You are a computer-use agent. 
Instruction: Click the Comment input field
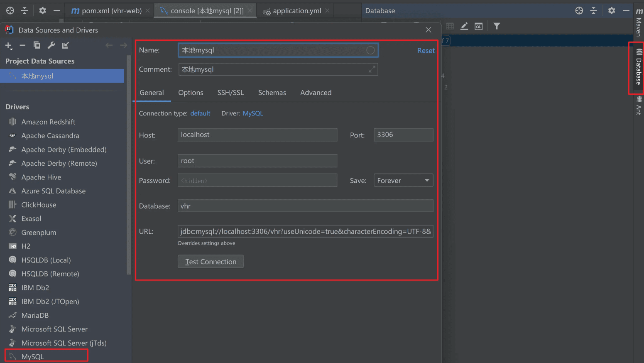click(278, 69)
